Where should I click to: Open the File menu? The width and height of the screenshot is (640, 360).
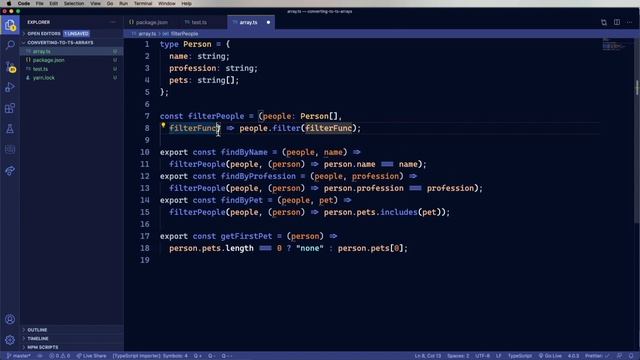click(40, 3)
